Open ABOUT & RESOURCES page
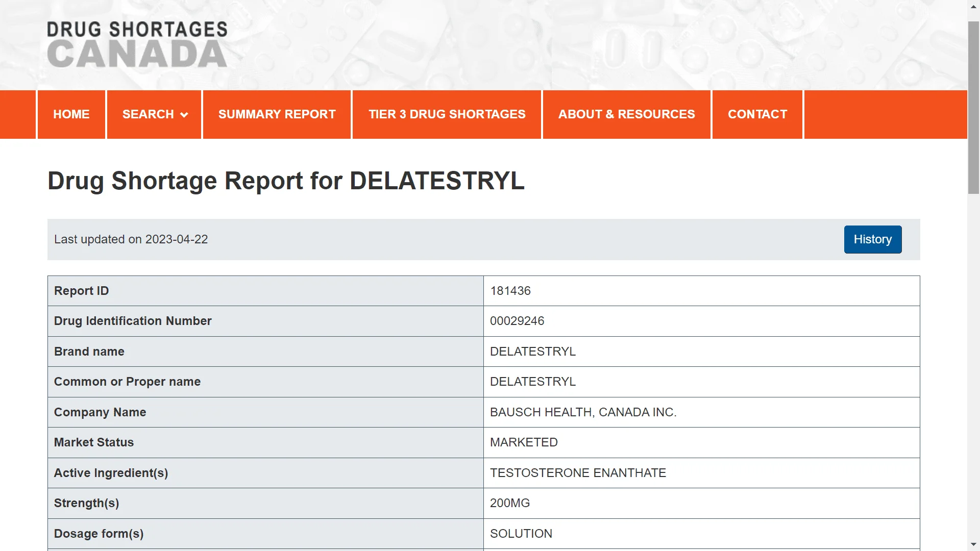 click(627, 114)
